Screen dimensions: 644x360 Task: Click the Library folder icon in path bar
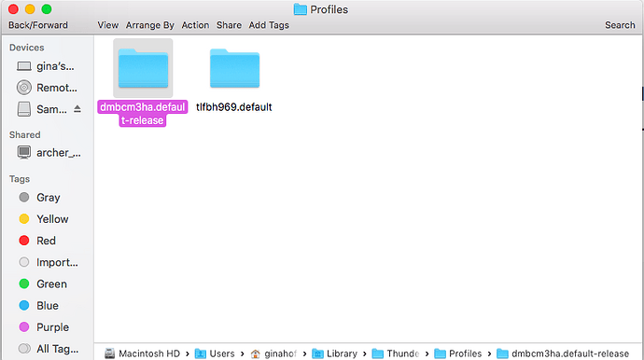point(317,353)
